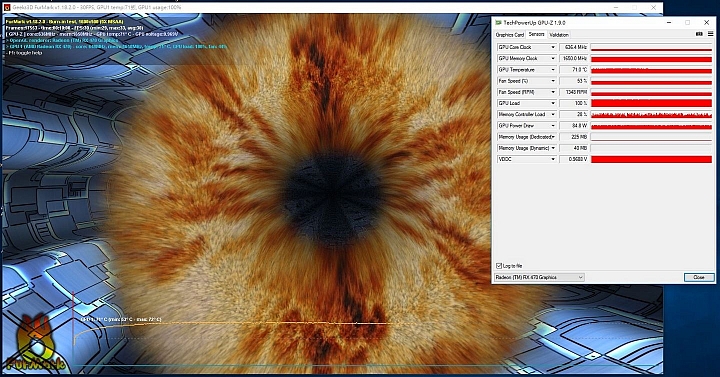720x377 pixels.
Task: Open the GPU Power Draw dropdown
Action: click(553, 126)
